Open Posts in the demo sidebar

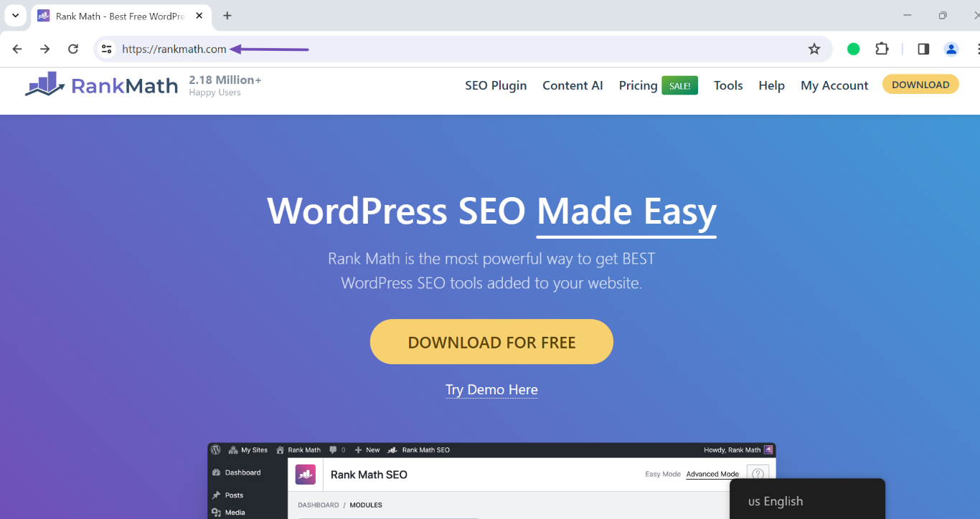(228, 495)
